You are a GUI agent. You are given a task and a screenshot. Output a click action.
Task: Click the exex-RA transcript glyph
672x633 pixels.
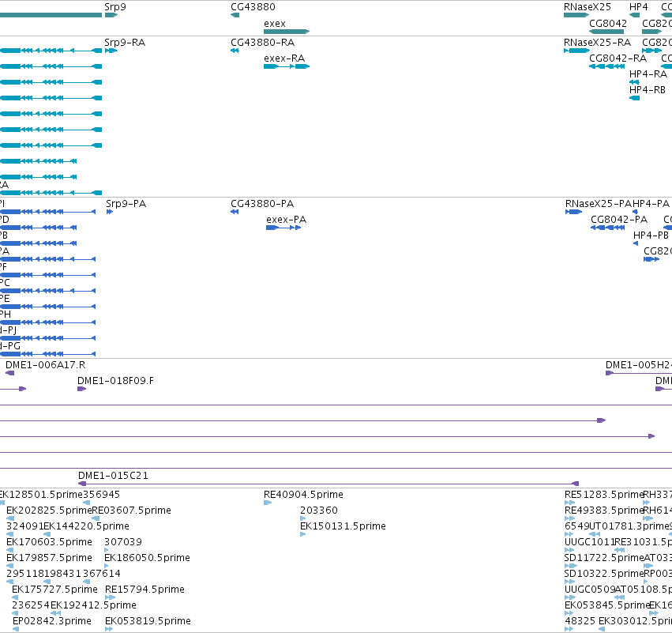287,66
